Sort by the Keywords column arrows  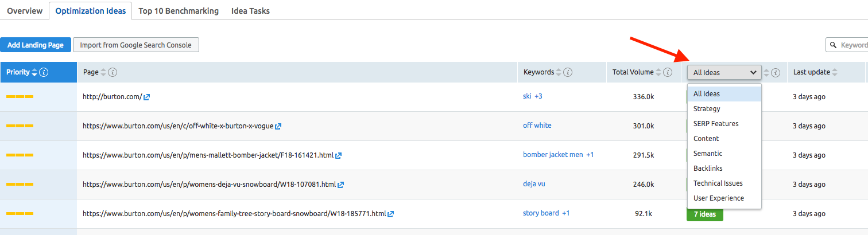tap(559, 73)
